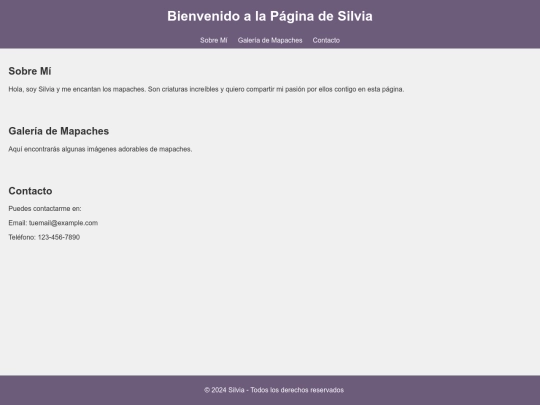Select the Teléfono 123-456-7890 line
Image resolution: width=540 pixels, height=405 pixels.
pos(44,237)
